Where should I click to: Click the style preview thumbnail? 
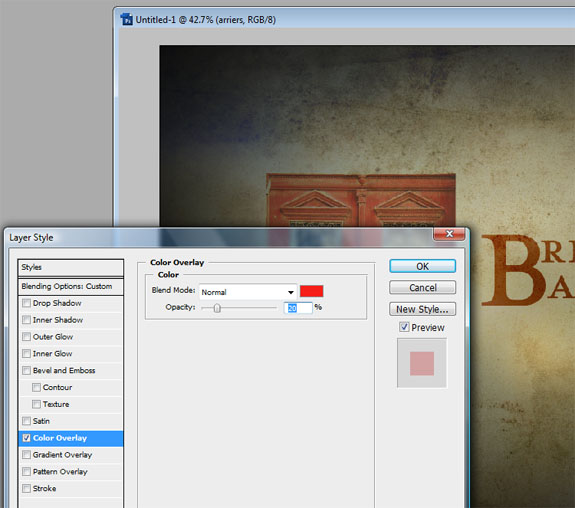pos(422,363)
